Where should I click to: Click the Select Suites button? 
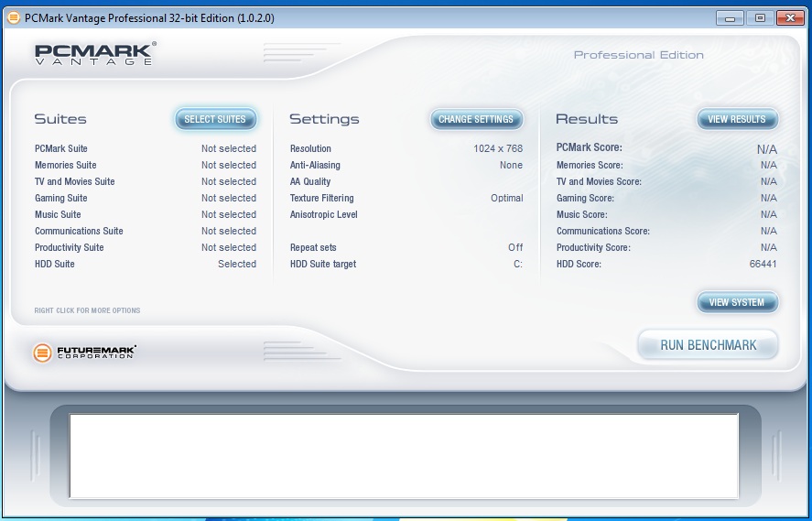tap(215, 119)
